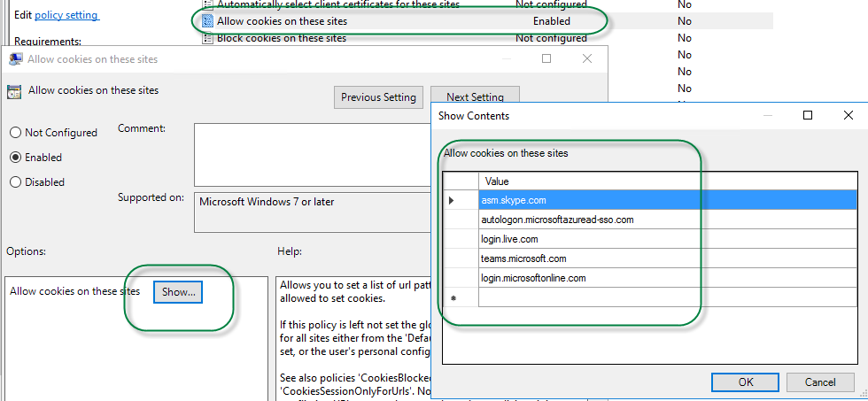The image size is (868, 401).
Task: Select 'Allow cookies on these sites' policy row
Action: (x=487, y=21)
